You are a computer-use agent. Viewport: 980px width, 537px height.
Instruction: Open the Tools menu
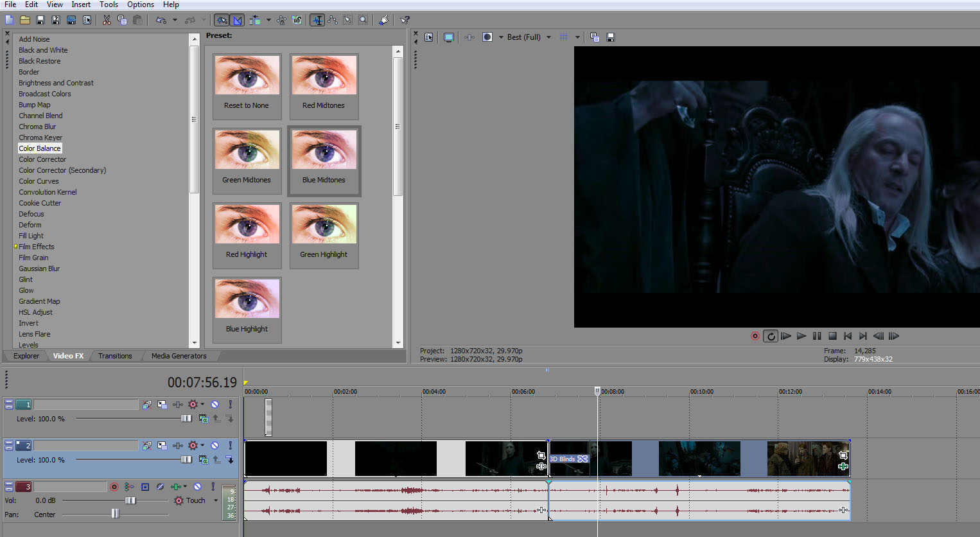tap(109, 4)
